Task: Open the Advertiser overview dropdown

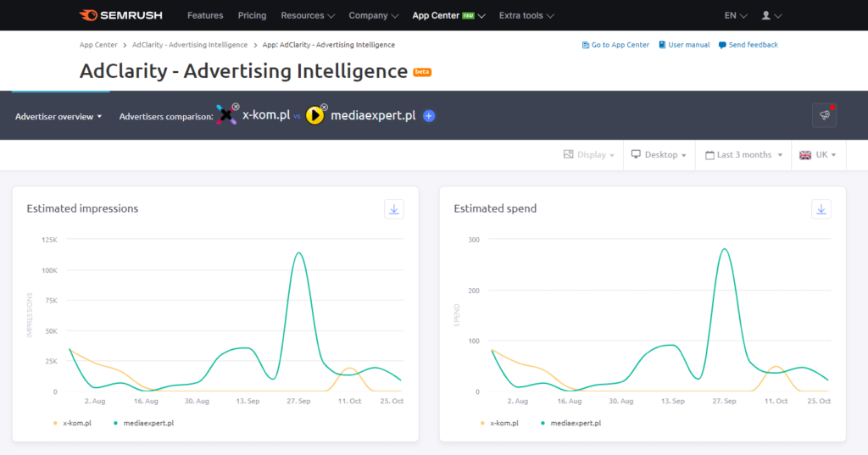Action: (x=58, y=117)
